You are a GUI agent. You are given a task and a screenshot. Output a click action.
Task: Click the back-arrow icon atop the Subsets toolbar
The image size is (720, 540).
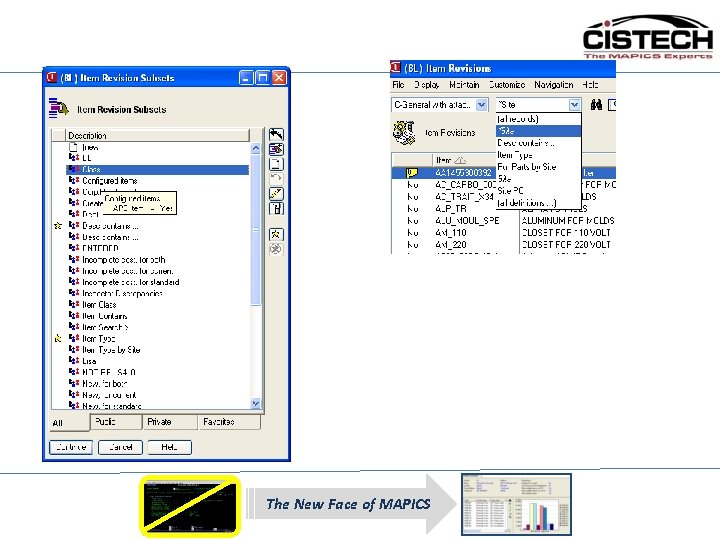point(276,134)
